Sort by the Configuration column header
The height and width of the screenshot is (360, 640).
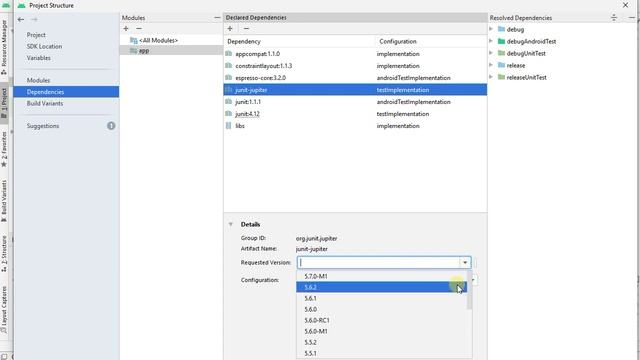[431, 41]
